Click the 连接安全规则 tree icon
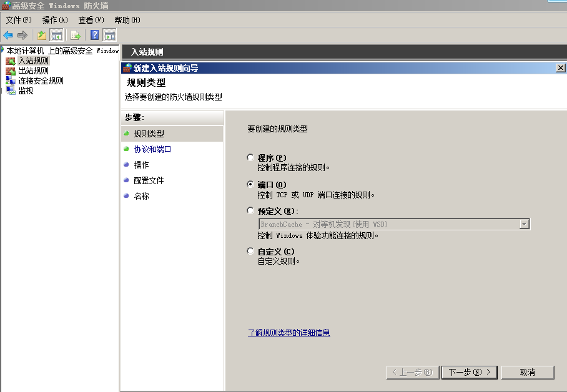Viewport: 567px width, 392px height. (11, 81)
